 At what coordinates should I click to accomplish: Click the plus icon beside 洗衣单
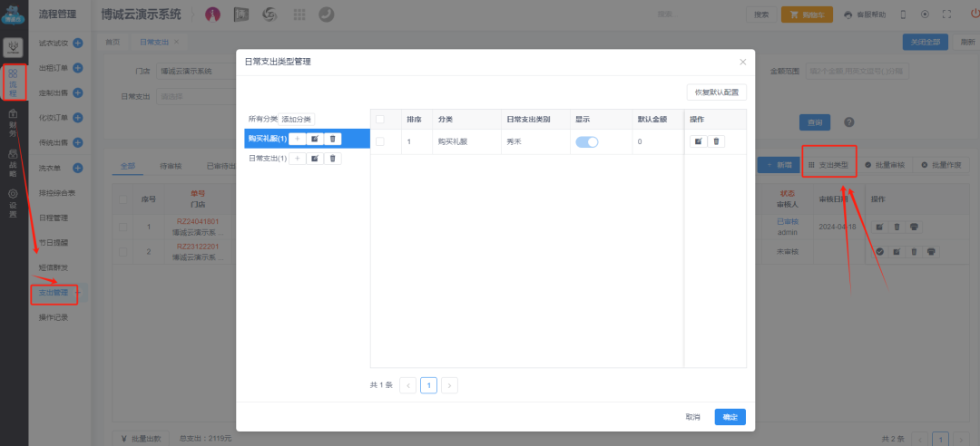point(78,168)
